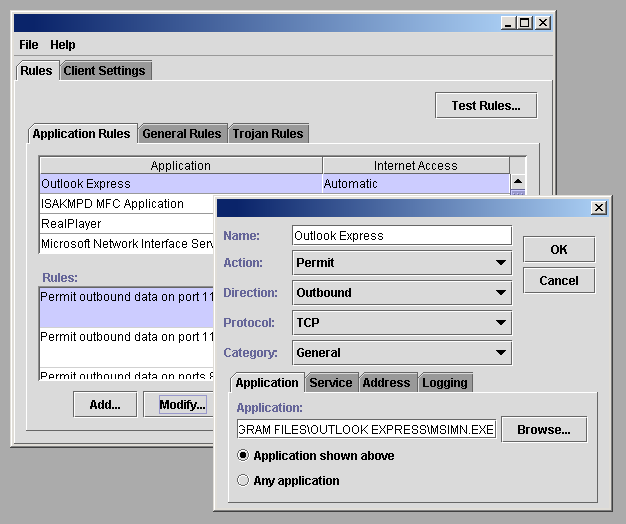Switch to the Client Settings tab
This screenshot has width=626, height=524.
click(x=105, y=71)
